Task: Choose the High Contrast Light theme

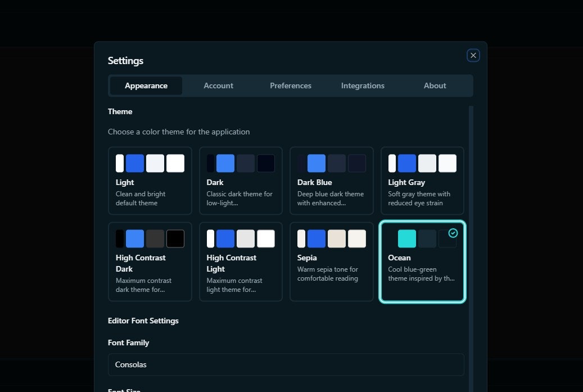Action: point(241,262)
